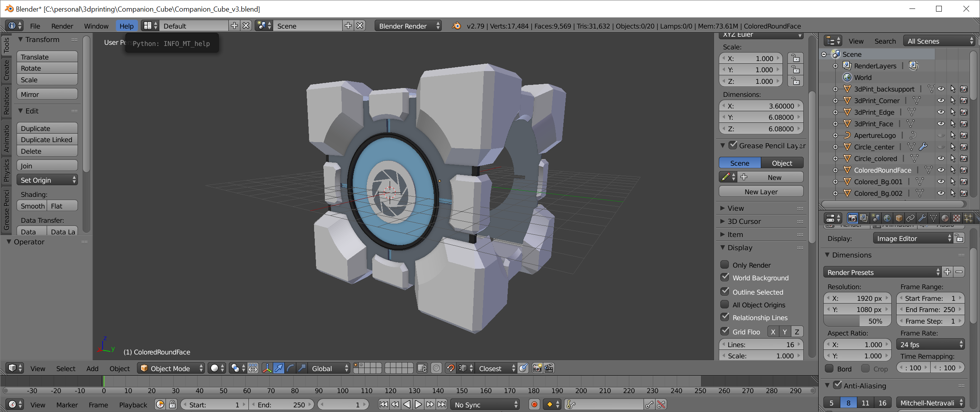The image size is (980, 412).
Task: Click the Blender logo icon in header
Action: (456, 26)
